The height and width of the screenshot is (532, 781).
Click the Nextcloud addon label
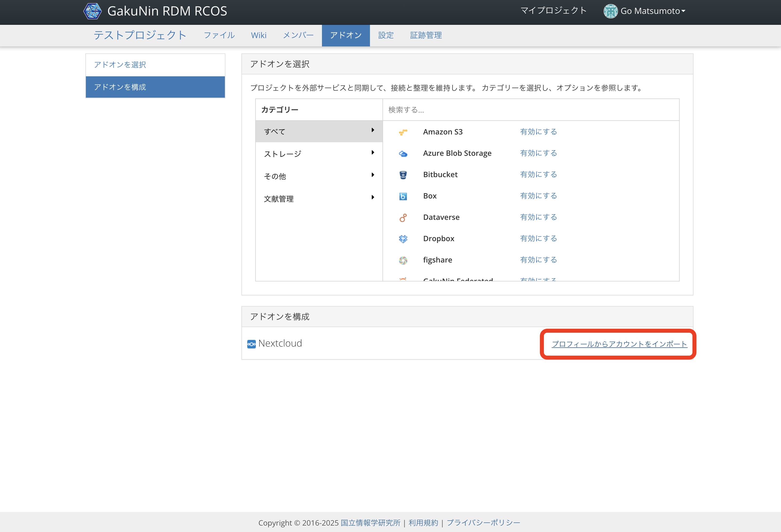280,343
